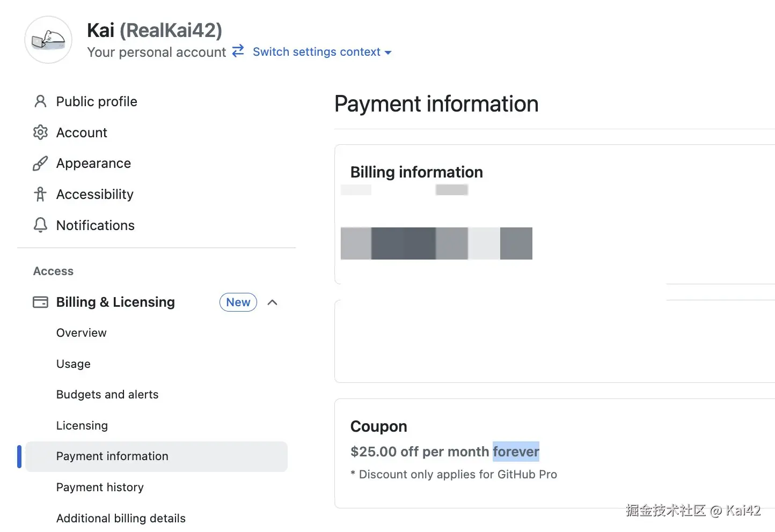Click the Accessibility figure icon
Image resolution: width=775 pixels, height=532 pixels.
[40, 194]
